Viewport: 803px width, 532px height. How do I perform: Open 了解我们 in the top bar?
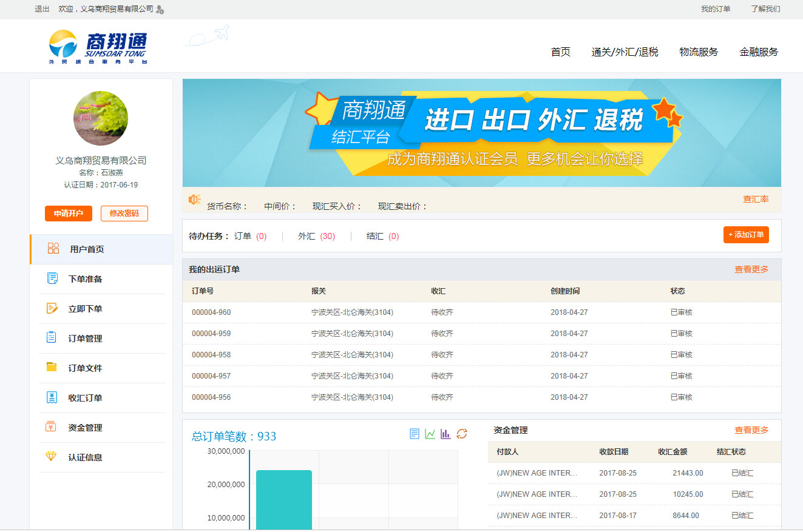pos(765,9)
